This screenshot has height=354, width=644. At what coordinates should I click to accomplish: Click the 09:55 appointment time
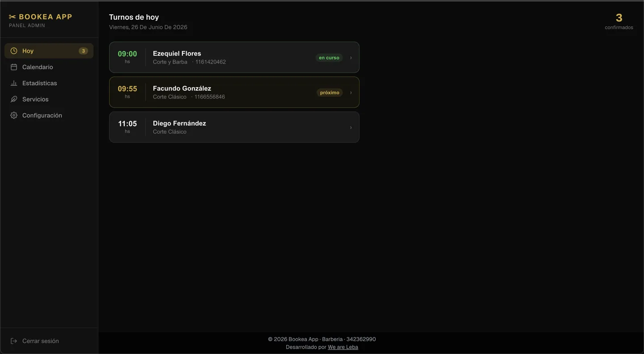click(x=127, y=89)
